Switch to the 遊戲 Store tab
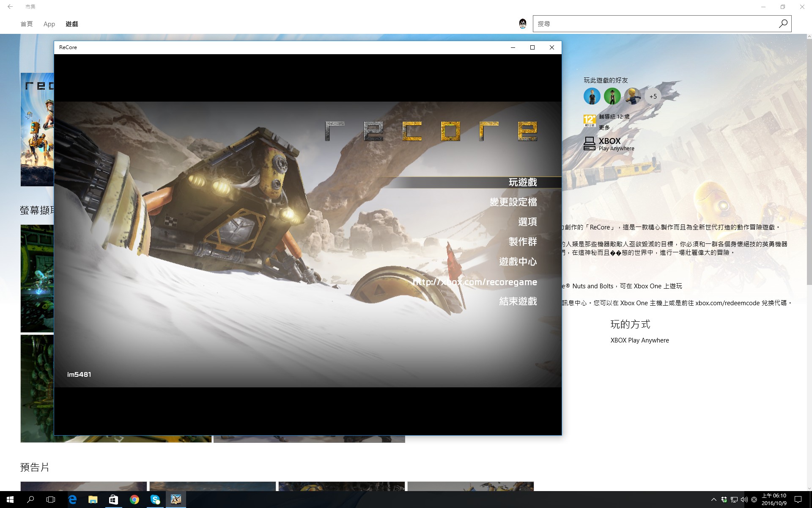This screenshot has width=812, height=508. (x=72, y=24)
